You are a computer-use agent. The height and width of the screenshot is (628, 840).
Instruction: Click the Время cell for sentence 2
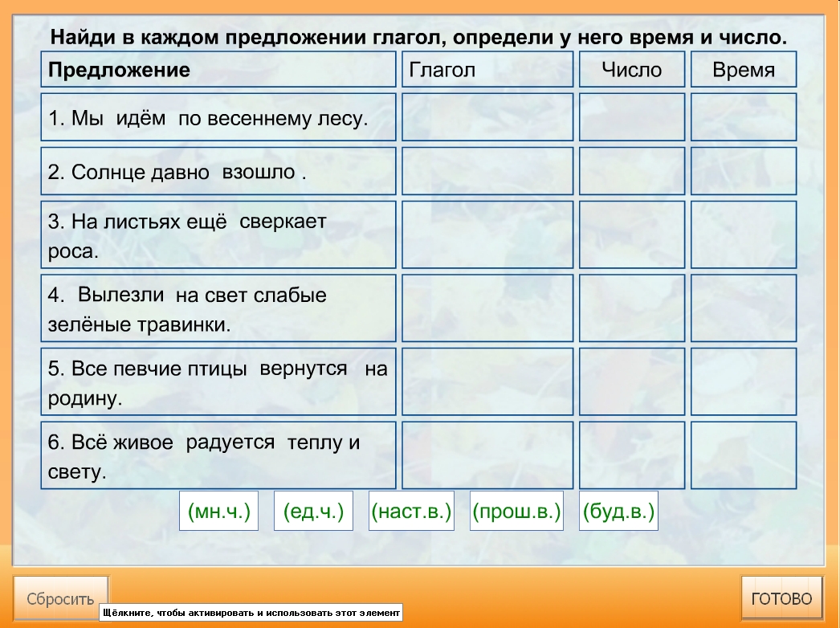[744, 171]
